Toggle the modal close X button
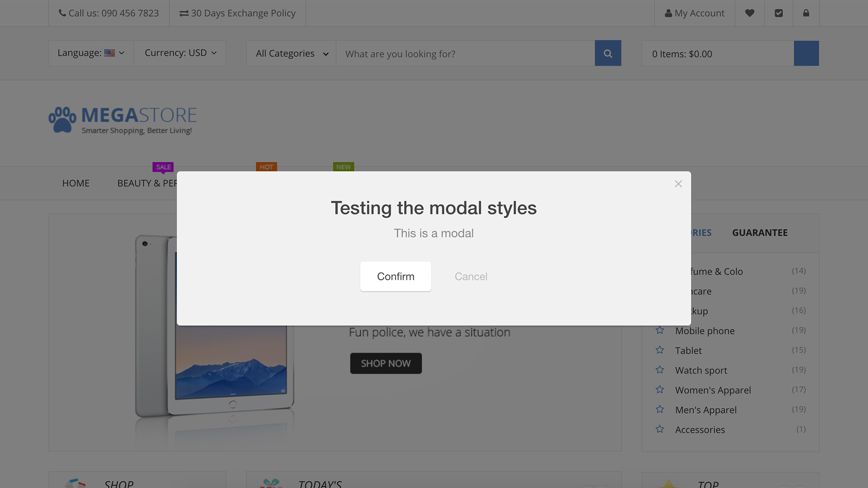Image resolution: width=868 pixels, height=488 pixels. (679, 183)
